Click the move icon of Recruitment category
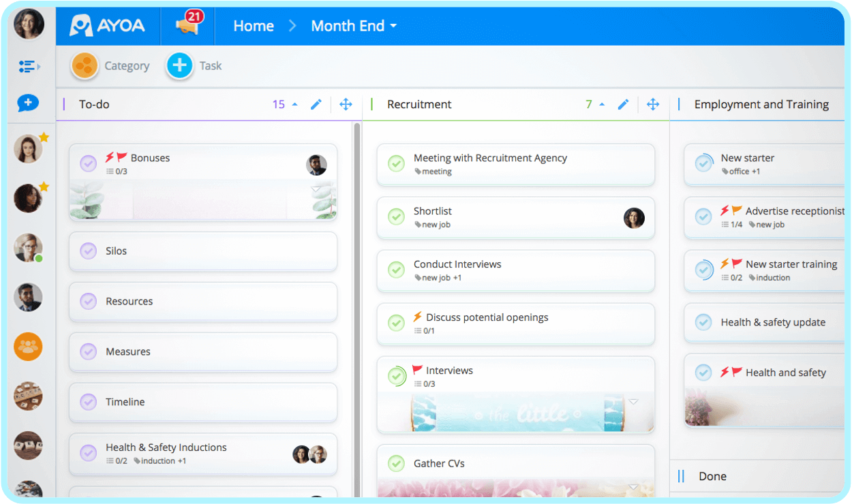This screenshot has height=504, width=852. [653, 104]
